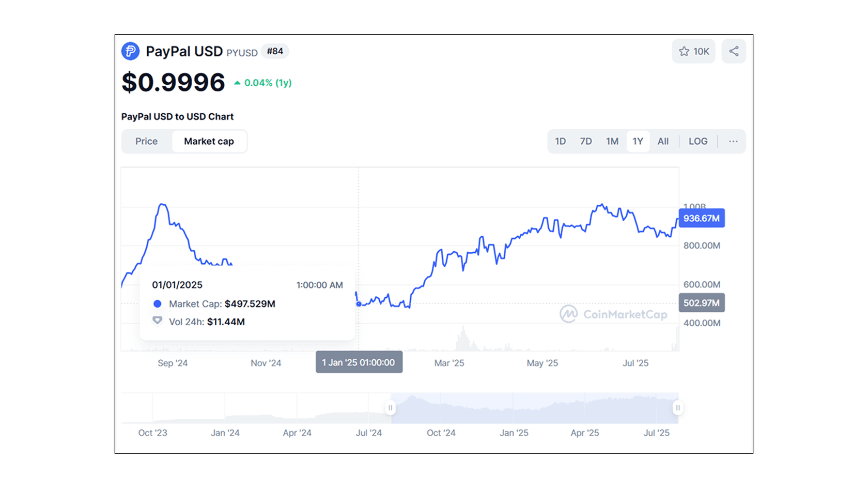Open the share icon button
868x488 pixels.
[x=734, y=51]
